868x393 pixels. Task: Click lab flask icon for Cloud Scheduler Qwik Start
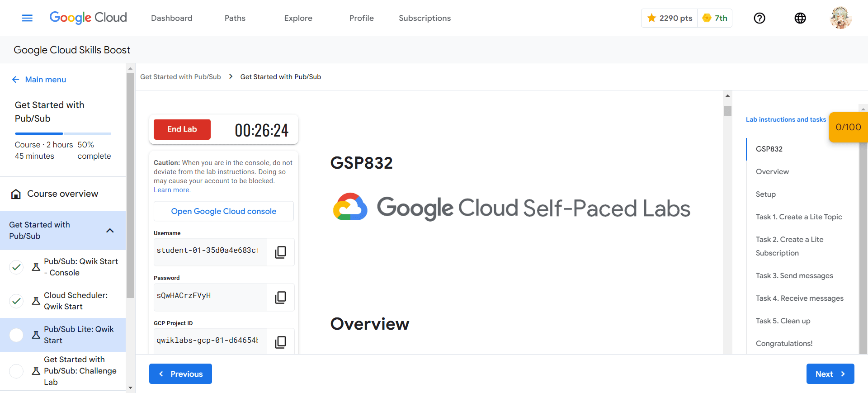tap(36, 301)
